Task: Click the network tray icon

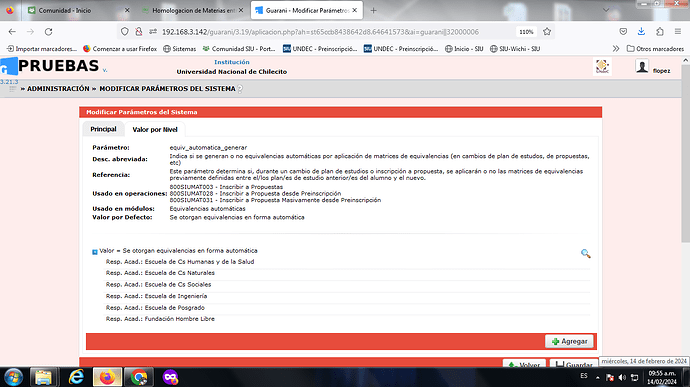Action: click(635, 377)
